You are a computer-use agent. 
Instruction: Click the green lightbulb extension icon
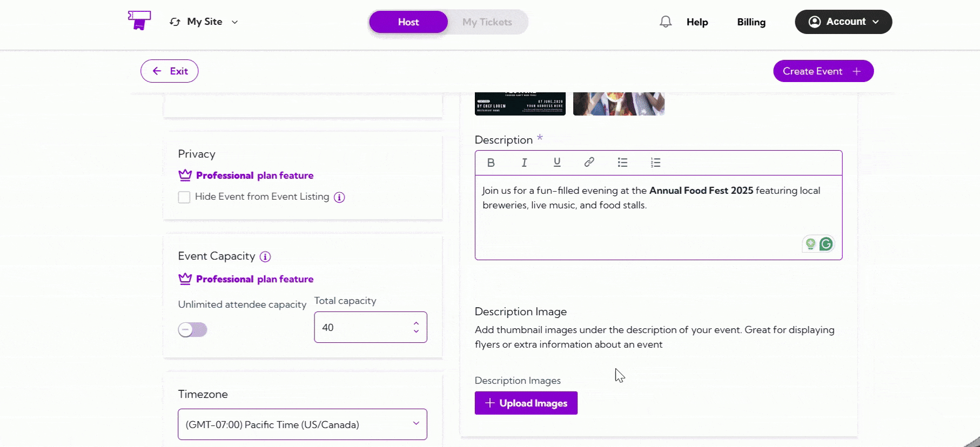coord(810,244)
